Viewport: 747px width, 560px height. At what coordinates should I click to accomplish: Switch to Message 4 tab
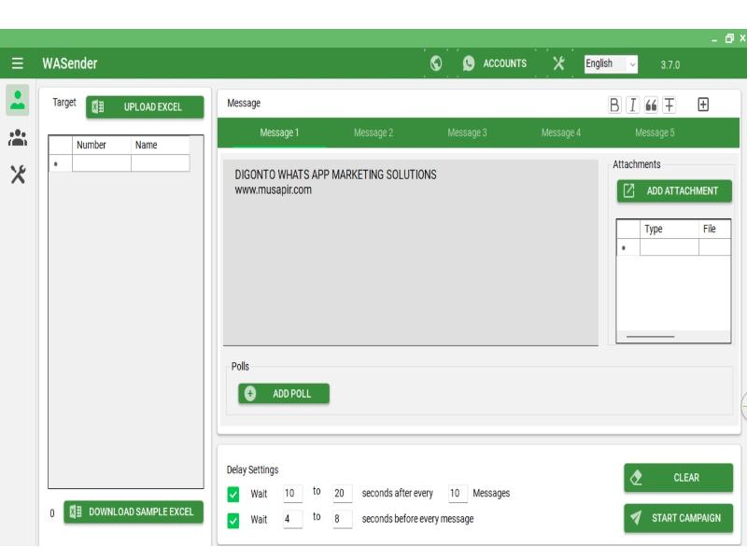pos(560,133)
